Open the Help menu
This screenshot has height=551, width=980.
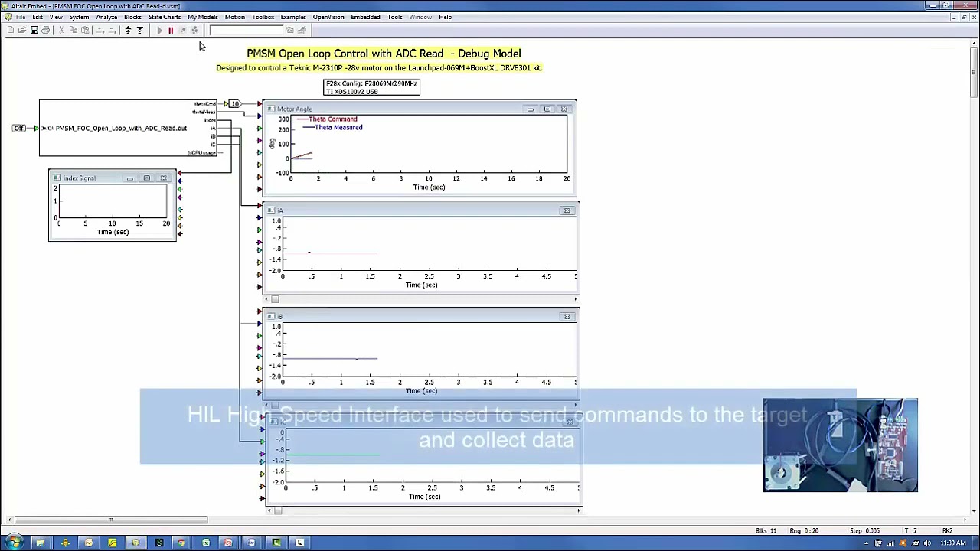point(445,17)
